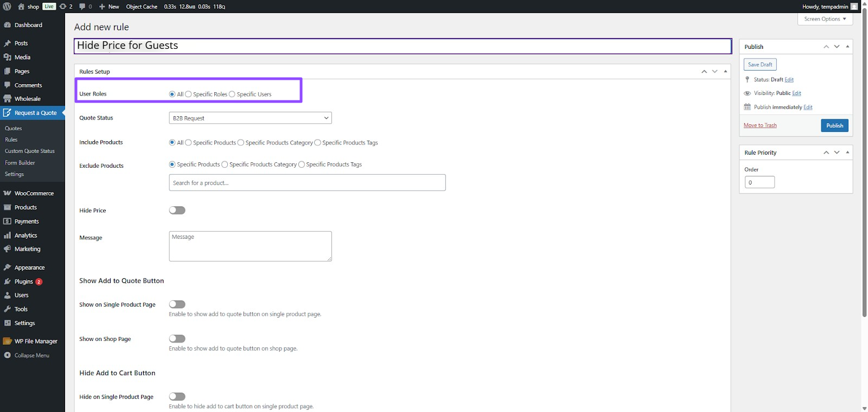Click the Save Draft button

760,65
